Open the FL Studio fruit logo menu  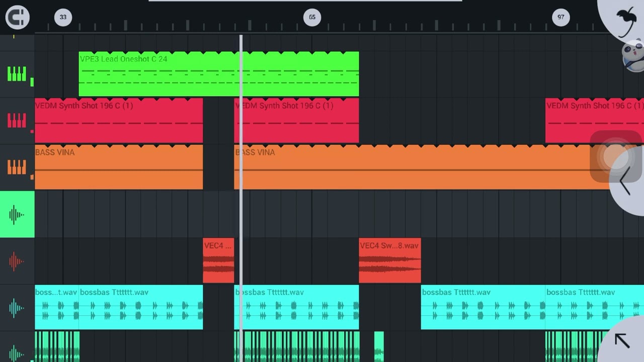[x=626, y=22]
